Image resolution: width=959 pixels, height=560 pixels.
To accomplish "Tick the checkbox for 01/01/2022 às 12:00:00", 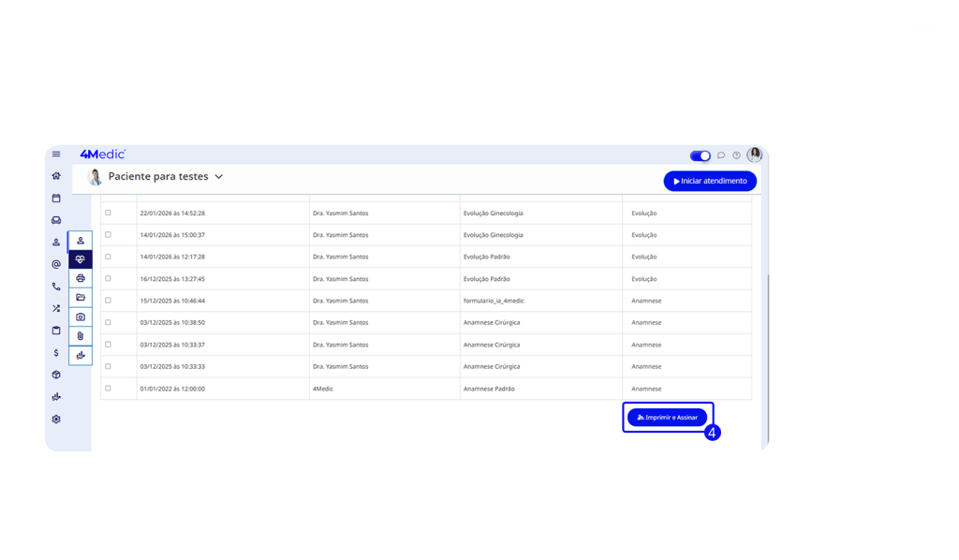I will coord(108,388).
